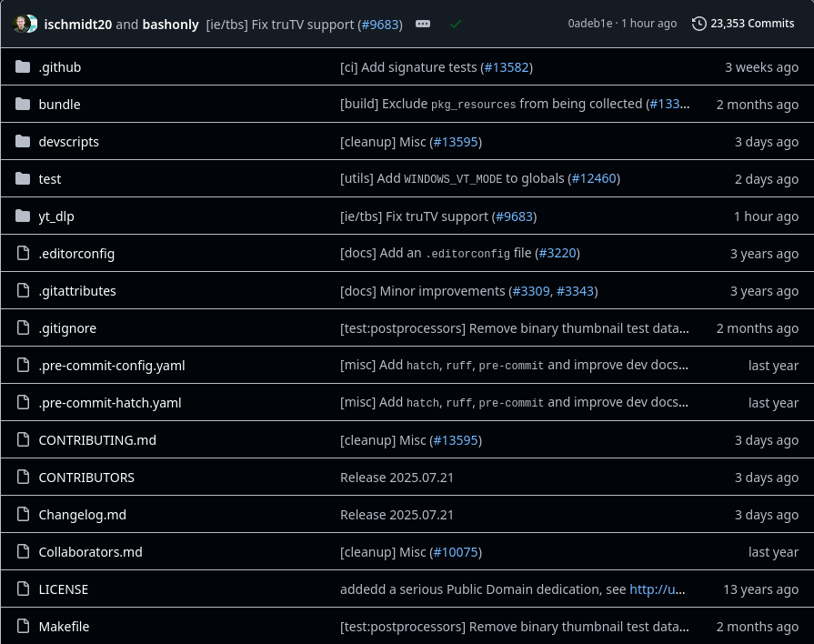
Task: Open 'Release 2025.07.21' commit for Changelog.md
Action: [x=397, y=515]
